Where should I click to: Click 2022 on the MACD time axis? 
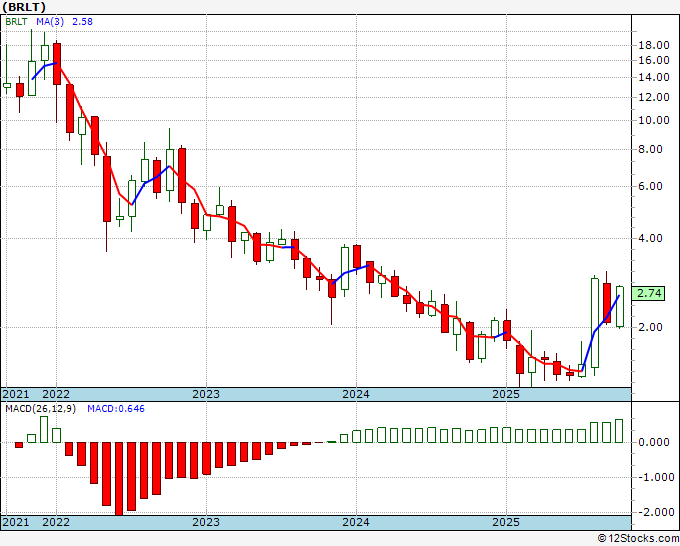(x=56, y=522)
